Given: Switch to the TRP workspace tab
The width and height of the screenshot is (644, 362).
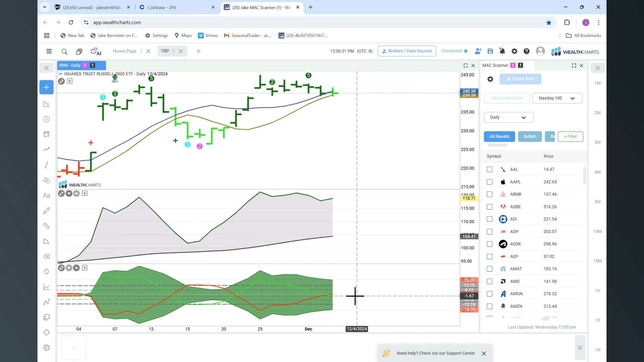Looking at the screenshot, I should pyautogui.click(x=165, y=51).
